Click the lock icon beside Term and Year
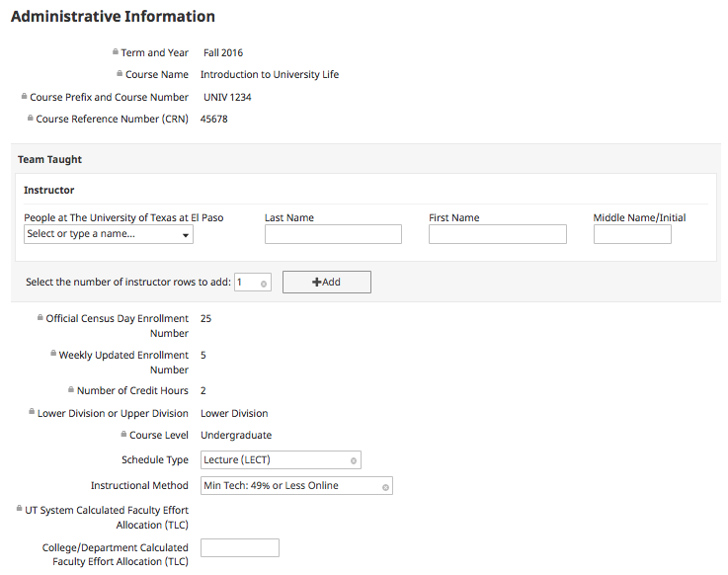 point(116,51)
